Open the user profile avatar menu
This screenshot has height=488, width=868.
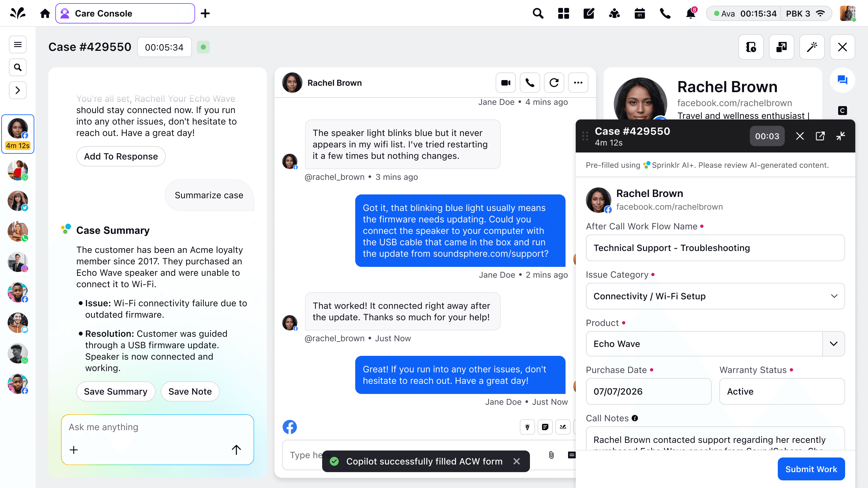848,13
